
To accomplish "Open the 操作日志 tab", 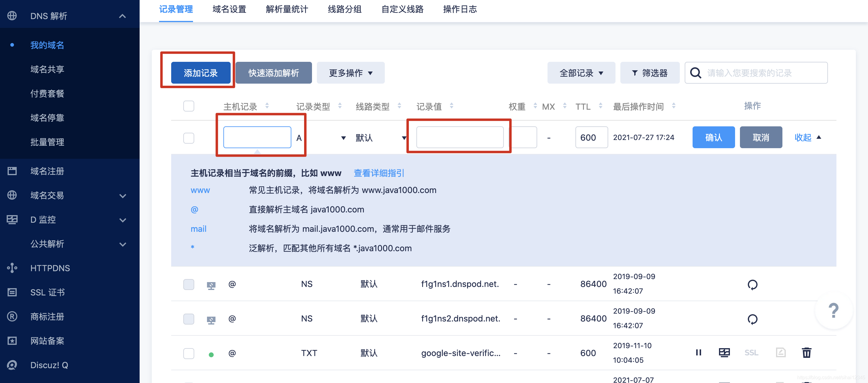I will click(460, 9).
